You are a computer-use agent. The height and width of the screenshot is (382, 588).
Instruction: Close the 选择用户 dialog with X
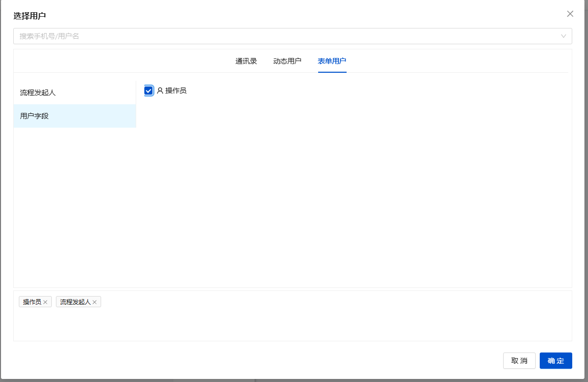click(570, 14)
